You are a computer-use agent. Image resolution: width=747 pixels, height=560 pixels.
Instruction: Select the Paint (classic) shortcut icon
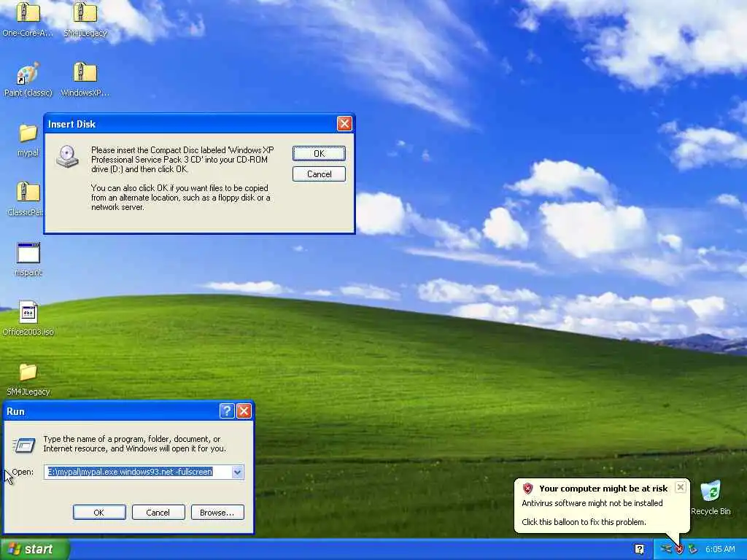[28, 74]
